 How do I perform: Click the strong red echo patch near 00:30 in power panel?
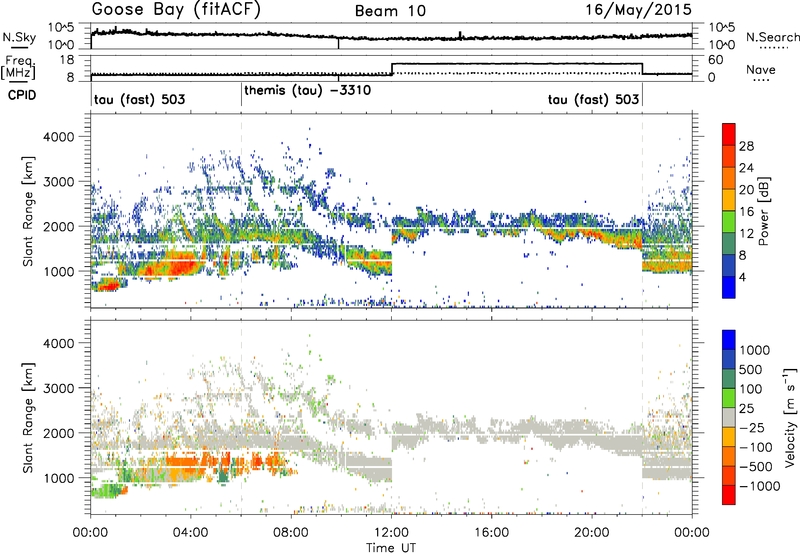point(106,287)
